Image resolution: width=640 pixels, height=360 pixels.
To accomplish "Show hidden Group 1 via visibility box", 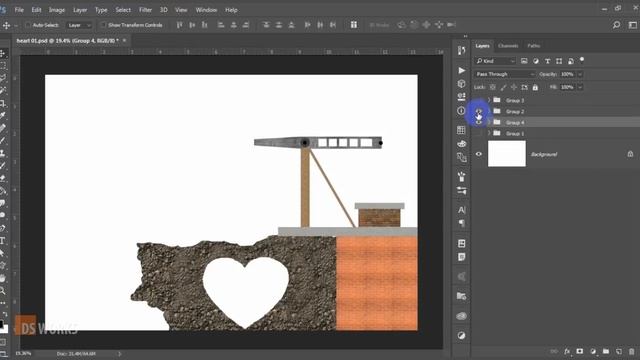I will tap(479, 133).
